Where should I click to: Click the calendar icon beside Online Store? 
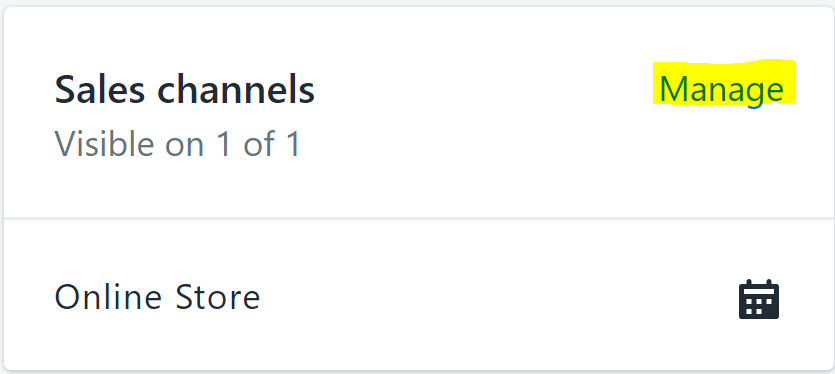point(759,299)
